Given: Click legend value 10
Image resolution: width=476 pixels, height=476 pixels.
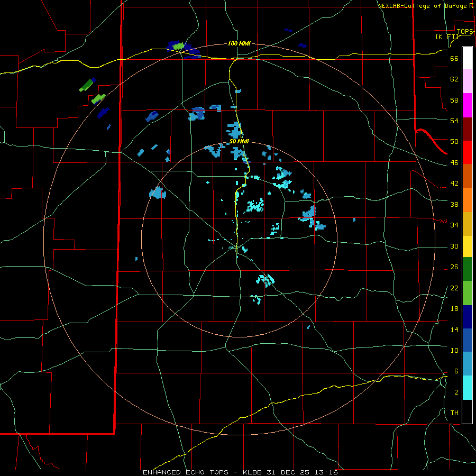Looking at the screenshot, I should coord(454,350).
